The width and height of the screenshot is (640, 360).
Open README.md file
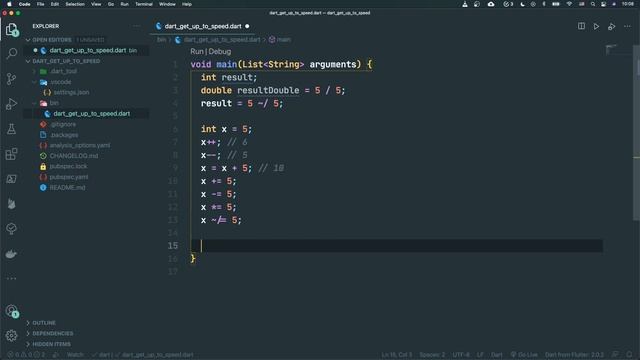point(67,188)
